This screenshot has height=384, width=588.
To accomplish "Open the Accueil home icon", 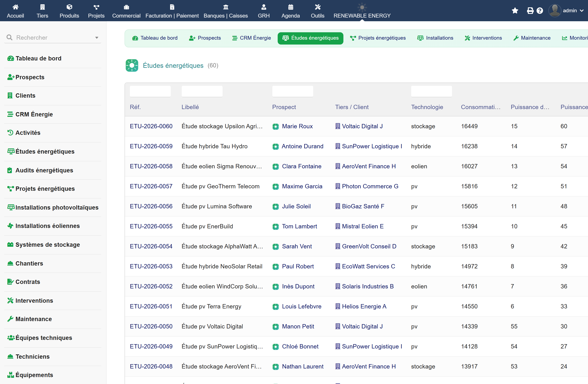I will point(15,7).
